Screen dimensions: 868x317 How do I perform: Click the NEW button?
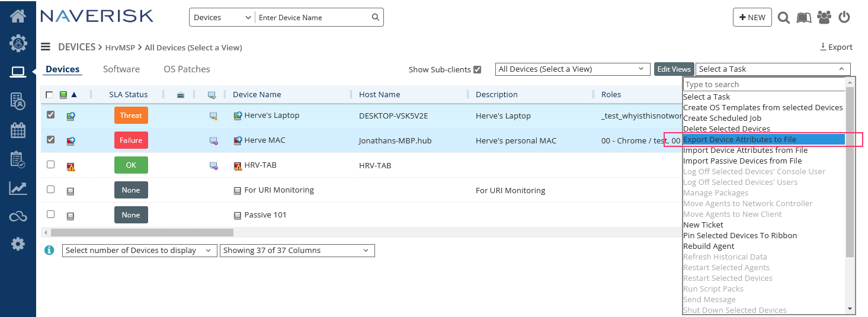click(752, 17)
